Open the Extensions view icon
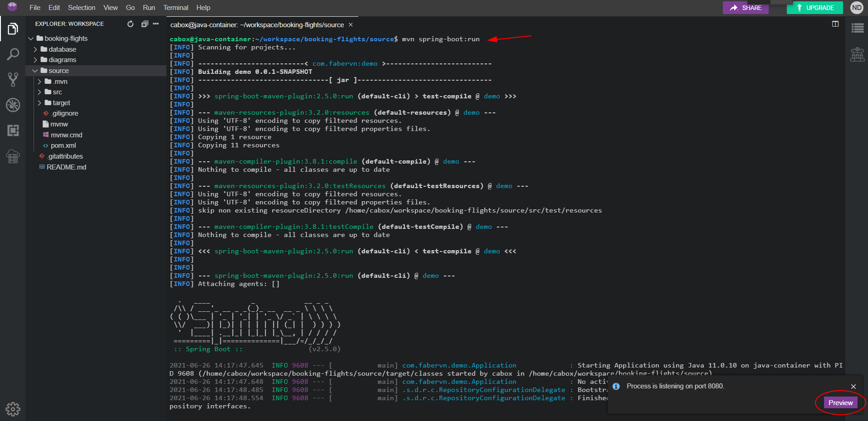Image resolution: width=868 pixels, height=421 pixels. [x=13, y=131]
